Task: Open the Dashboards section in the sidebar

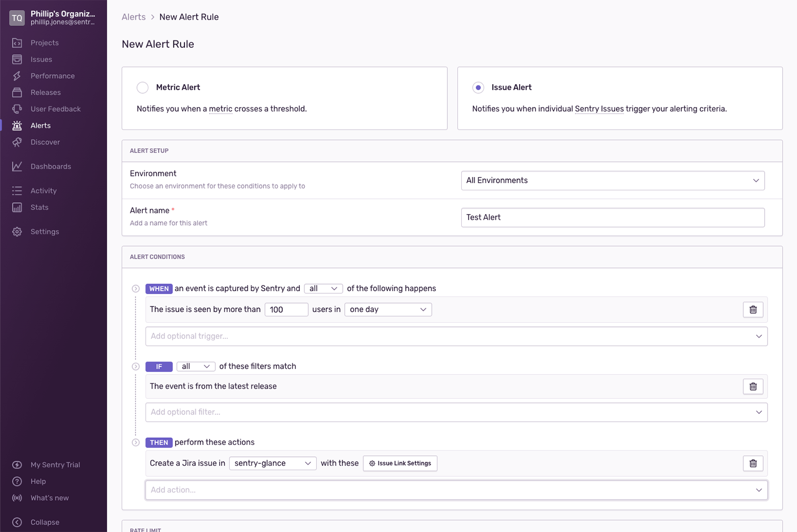Action: (x=50, y=166)
